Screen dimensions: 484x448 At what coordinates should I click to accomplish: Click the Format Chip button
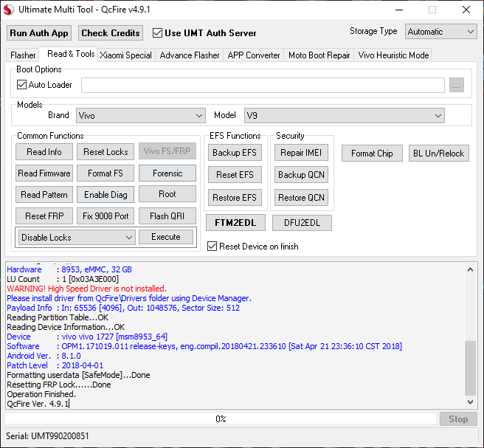point(372,153)
